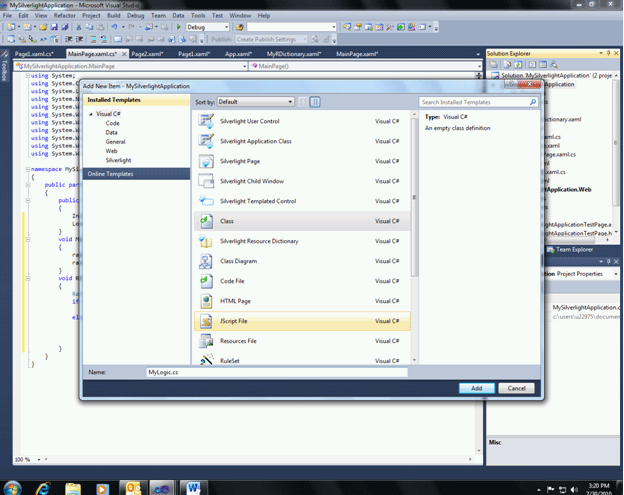The width and height of the screenshot is (624, 495).
Task: Pick the RuleSet template icon
Action: coord(206,359)
